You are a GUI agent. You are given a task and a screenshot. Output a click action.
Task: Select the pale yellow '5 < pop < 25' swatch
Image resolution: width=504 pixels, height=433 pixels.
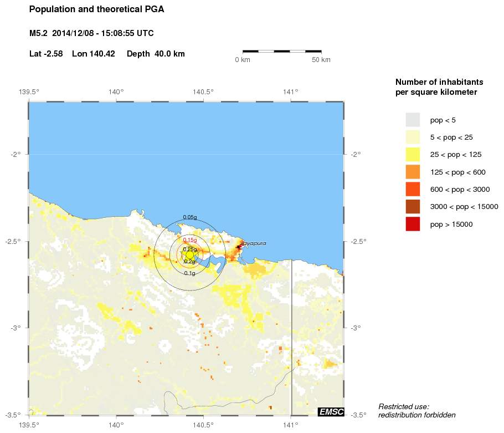coord(413,137)
